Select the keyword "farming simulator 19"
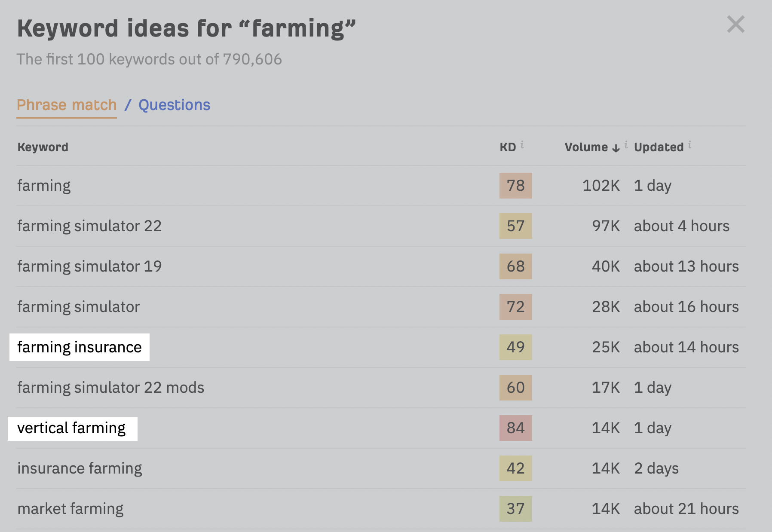This screenshot has width=772, height=532. coord(89,266)
